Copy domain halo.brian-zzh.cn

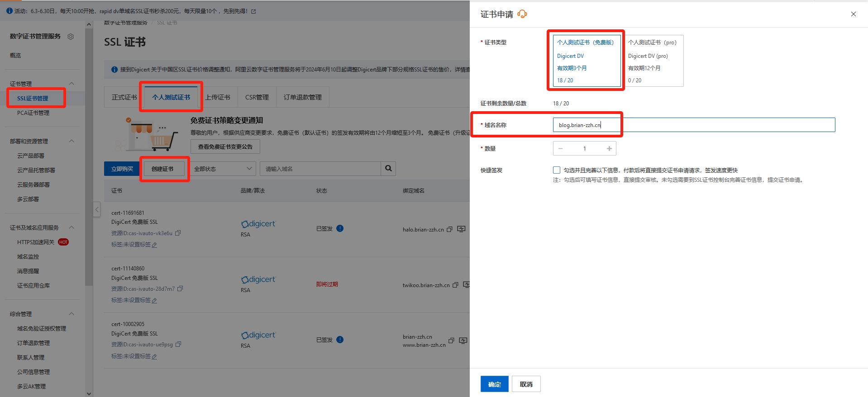click(x=449, y=229)
